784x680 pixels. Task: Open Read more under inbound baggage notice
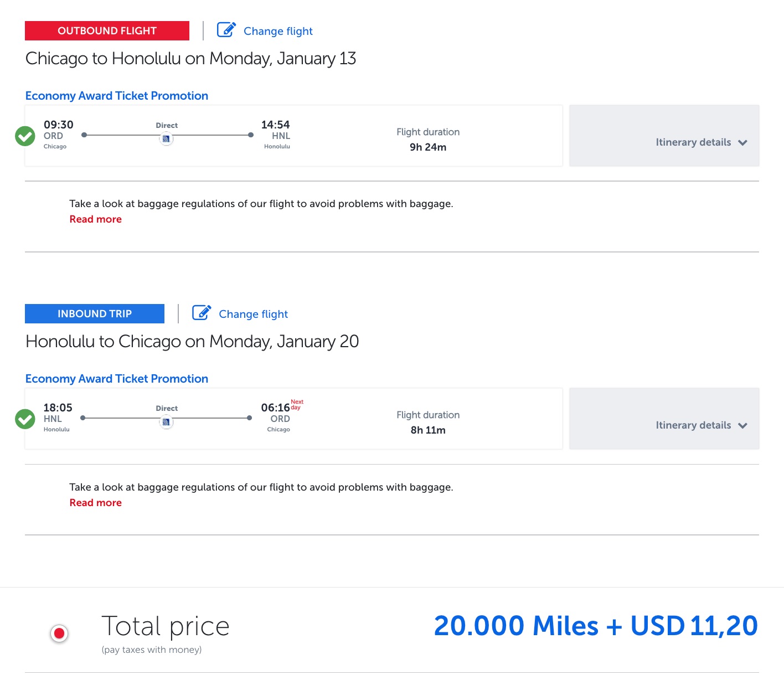pyautogui.click(x=95, y=503)
